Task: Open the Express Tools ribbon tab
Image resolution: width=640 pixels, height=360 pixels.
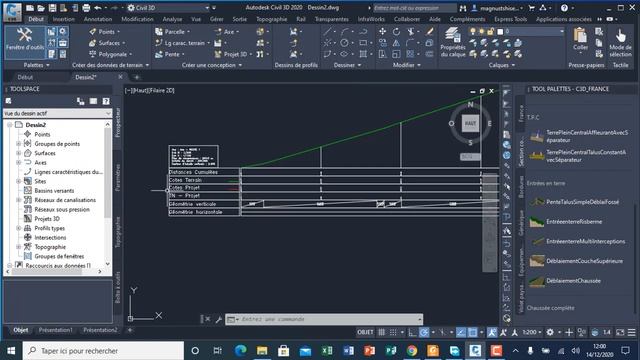Action: [x=510, y=19]
